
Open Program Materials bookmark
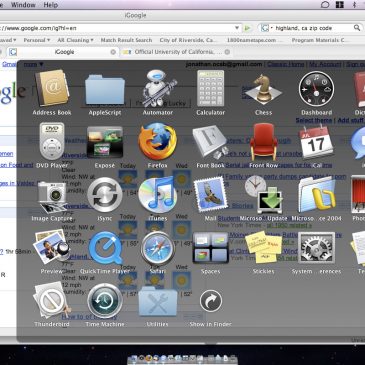coord(319,40)
